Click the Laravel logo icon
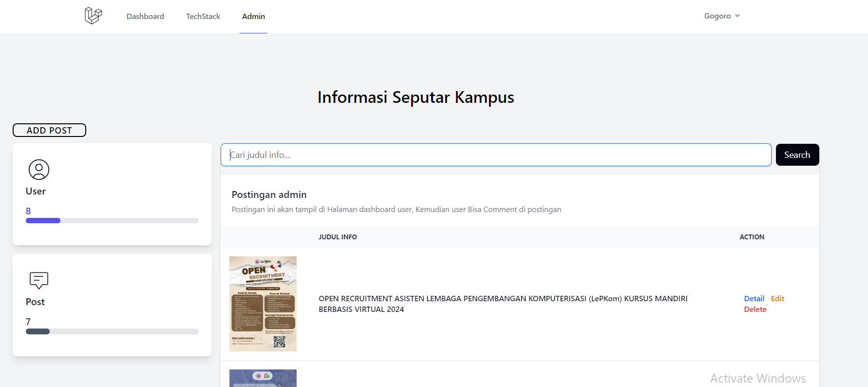This screenshot has width=868, height=387. click(x=93, y=16)
